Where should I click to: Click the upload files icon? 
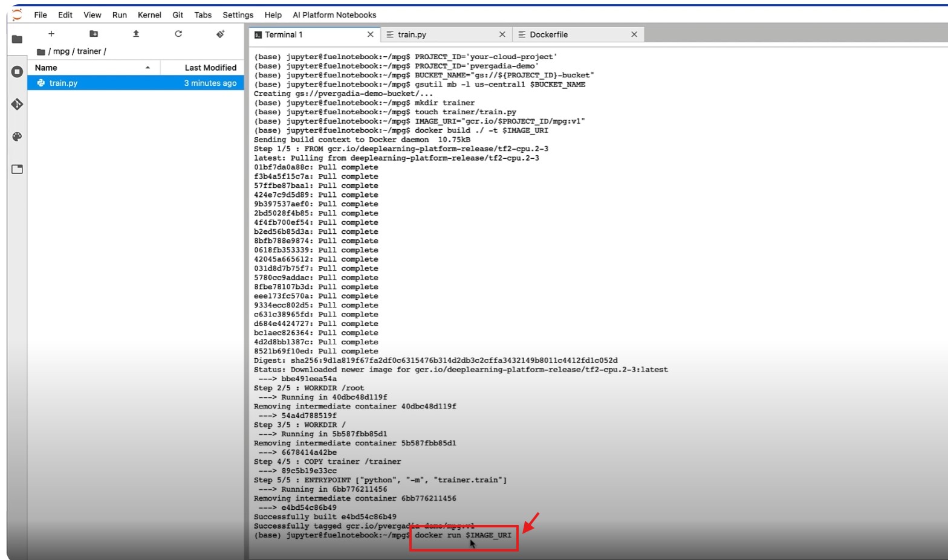pos(136,34)
